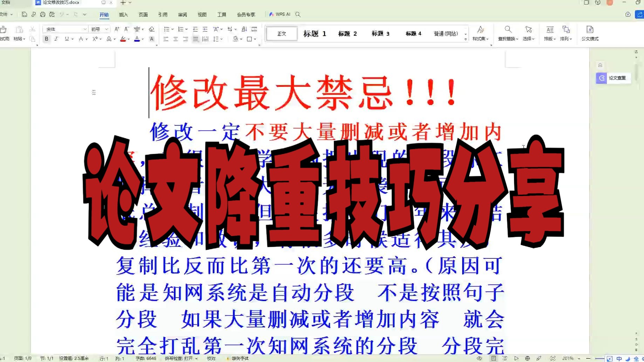The image size is (644, 362).
Task: Click the new tab plus button
Action: point(123,2)
